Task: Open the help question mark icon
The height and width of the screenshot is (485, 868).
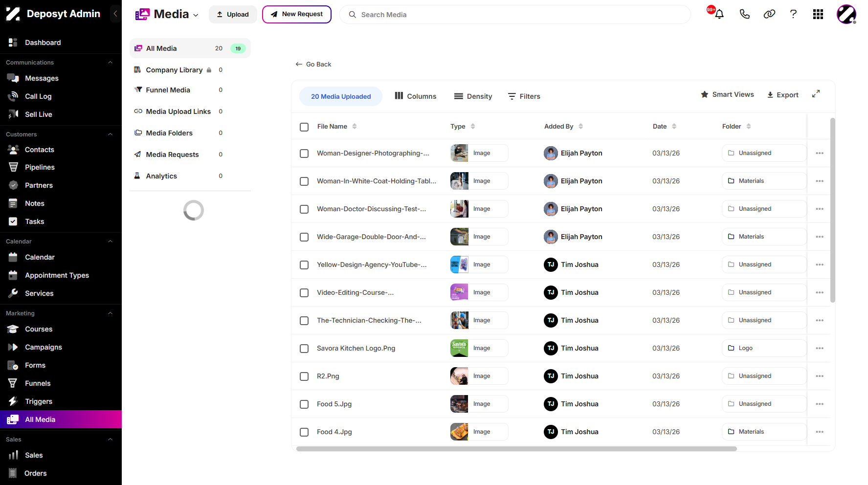Action: [x=793, y=14]
